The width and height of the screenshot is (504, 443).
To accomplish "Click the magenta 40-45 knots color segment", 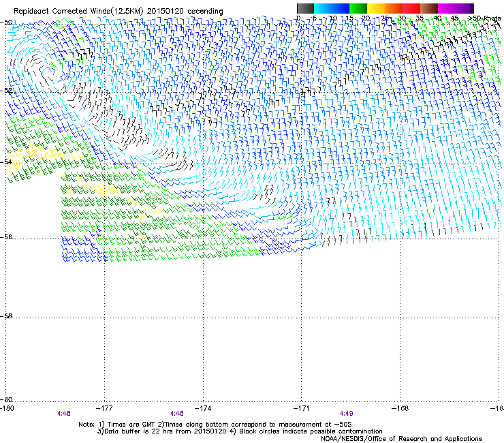I will pos(447,8).
